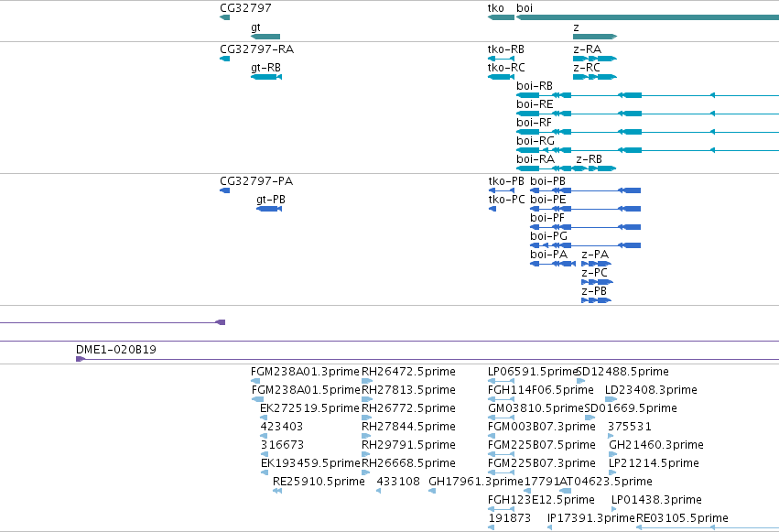
Task: Select the z gene glyph
Action: pos(595,37)
